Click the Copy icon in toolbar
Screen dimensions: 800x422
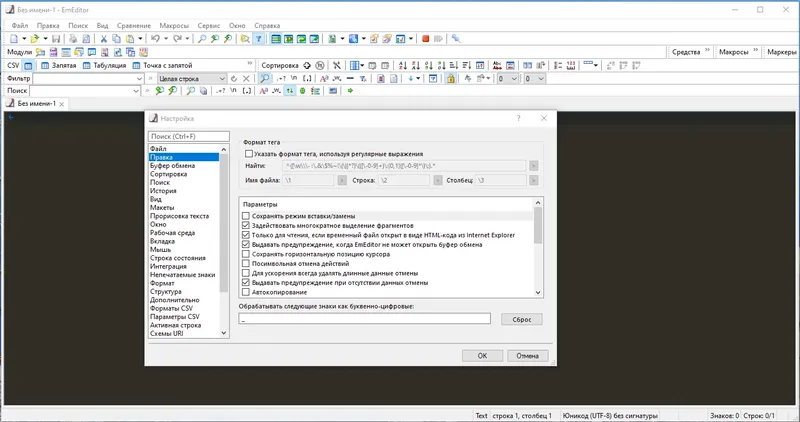pos(116,39)
